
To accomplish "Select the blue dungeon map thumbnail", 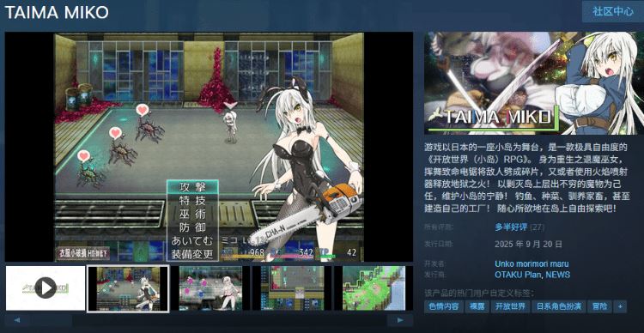I will pyautogui.click(x=292, y=288).
